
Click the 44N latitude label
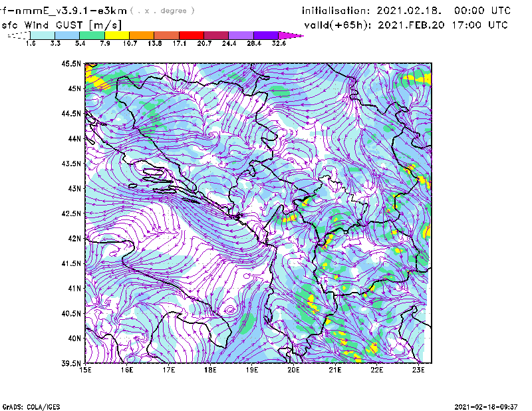coord(74,138)
